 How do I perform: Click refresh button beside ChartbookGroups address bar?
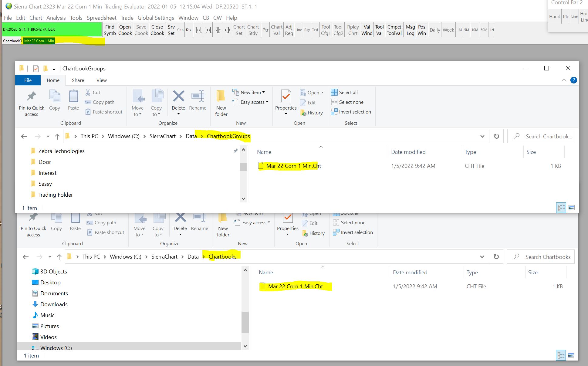[x=496, y=136]
